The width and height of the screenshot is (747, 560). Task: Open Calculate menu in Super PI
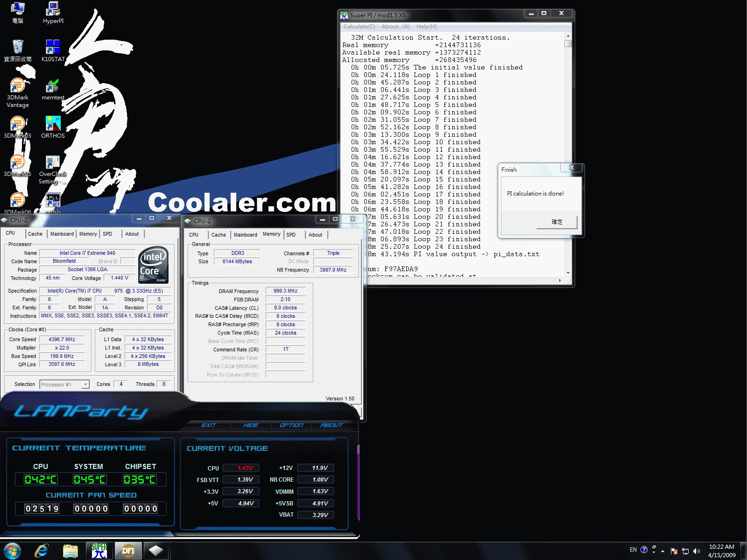click(359, 27)
